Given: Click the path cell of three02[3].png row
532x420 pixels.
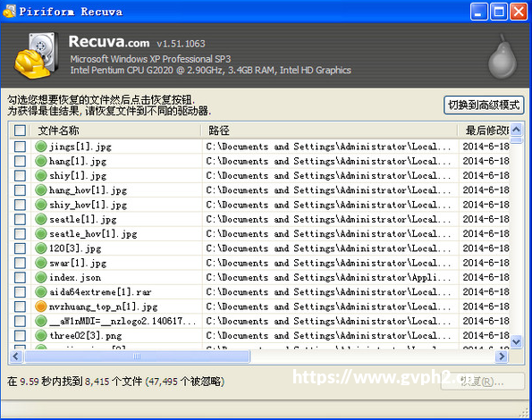Looking at the screenshot, I should coord(329,336).
